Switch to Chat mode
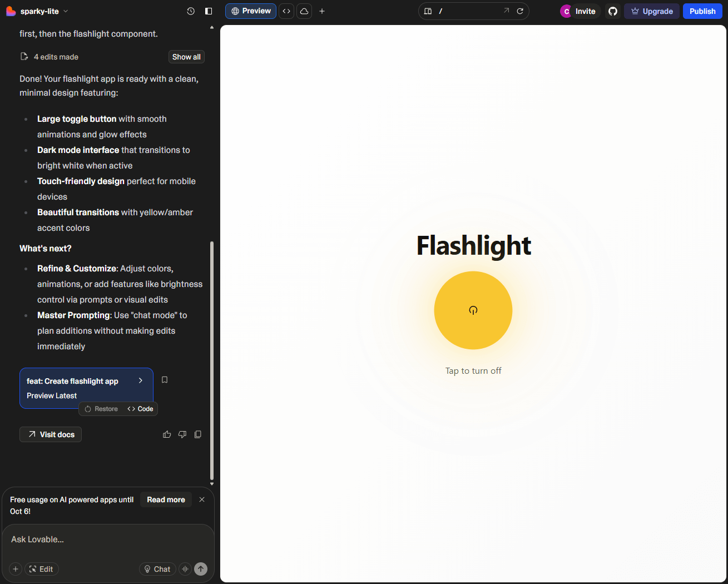This screenshot has width=728, height=584. [x=157, y=569]
